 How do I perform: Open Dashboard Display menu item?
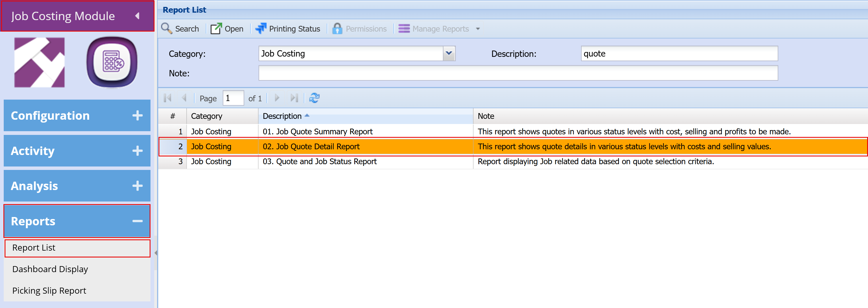[50, 269]
